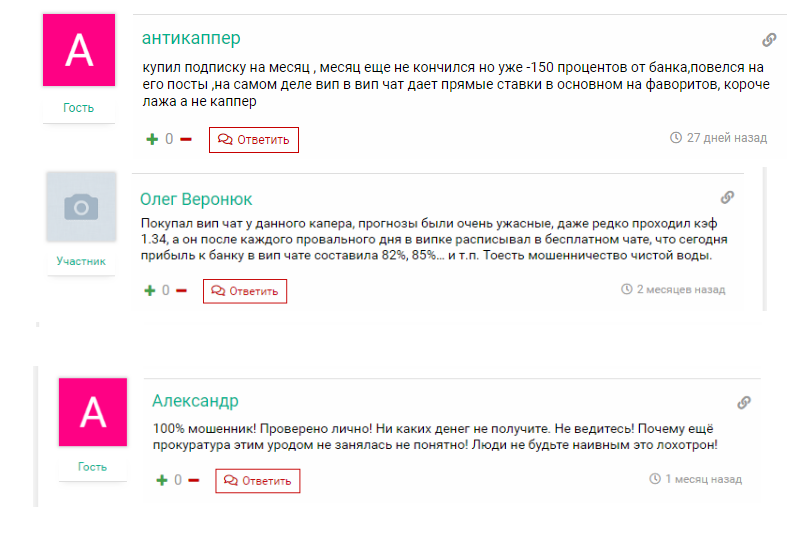
Task: Upvote Олег Веронюк's comment
Action: 150,290
